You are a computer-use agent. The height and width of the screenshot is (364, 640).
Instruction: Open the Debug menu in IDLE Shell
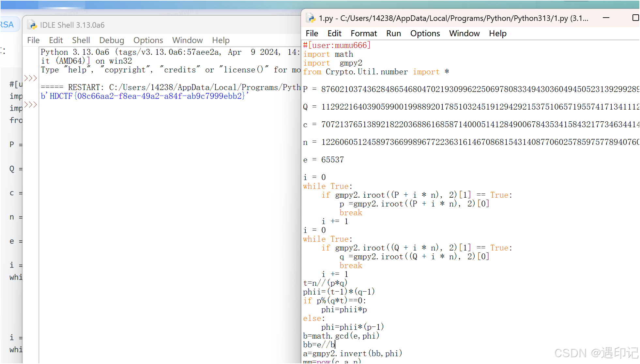coord(112,40)
